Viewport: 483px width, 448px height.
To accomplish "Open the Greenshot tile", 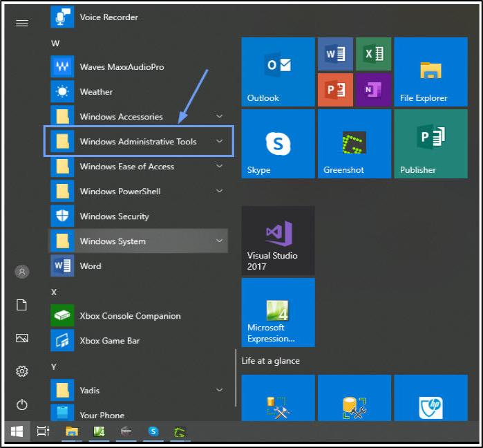I will 354,144.
